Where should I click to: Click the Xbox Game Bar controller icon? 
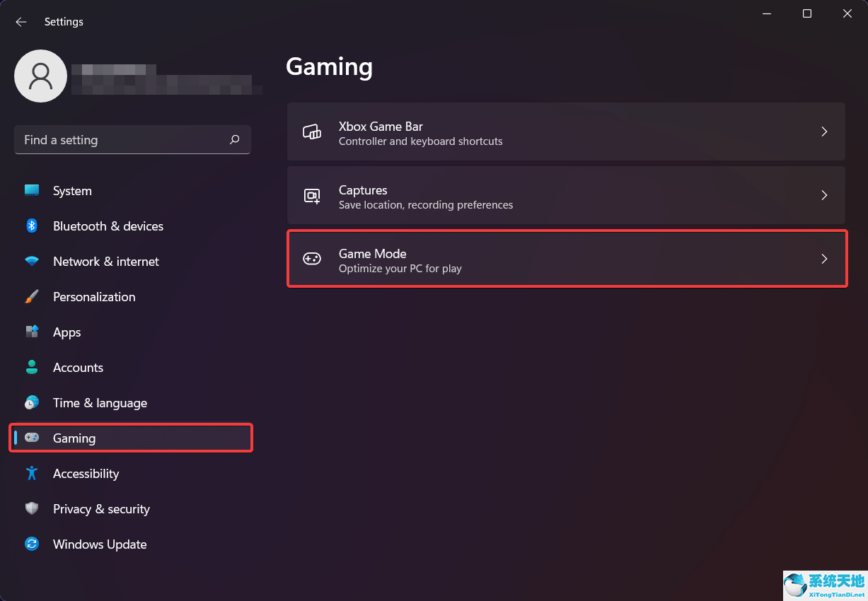click(x=311, y=132)
